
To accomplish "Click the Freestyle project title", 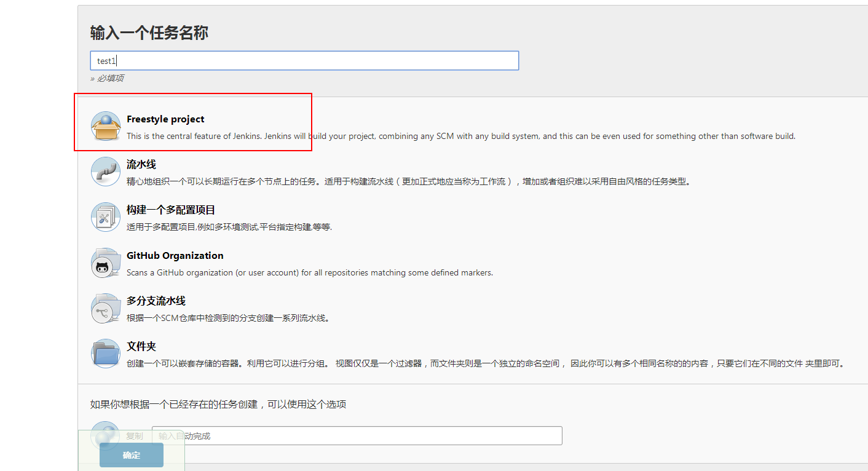I will pos(165,119).
